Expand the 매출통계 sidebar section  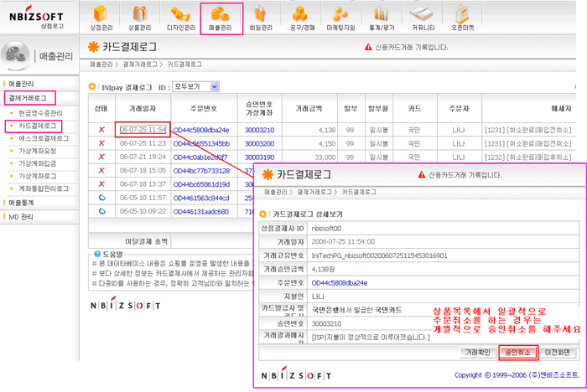(x=22, y=203)
